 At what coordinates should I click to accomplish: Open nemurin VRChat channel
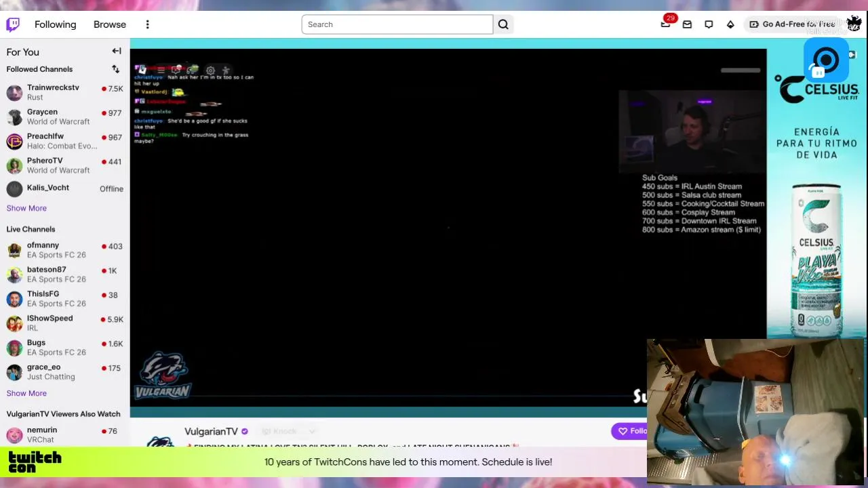65,434
